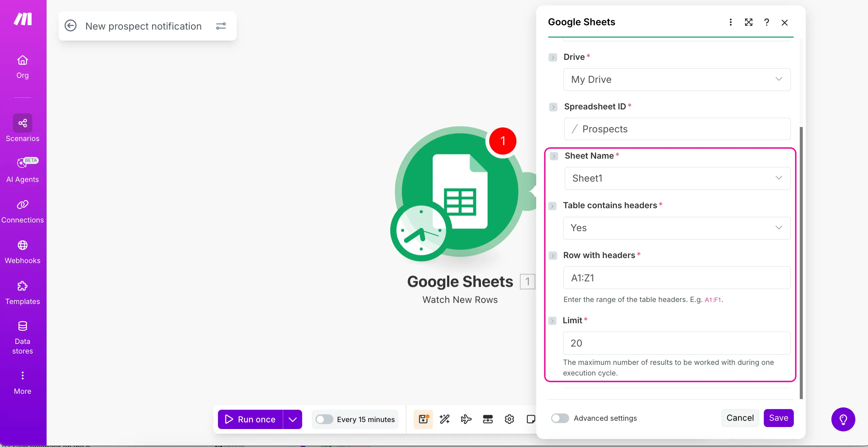Image resolution: width=868 pixels, height=447 pixels.
Task: Open the Drive dropdown showing My Drive
Action: tap(677, 79)
